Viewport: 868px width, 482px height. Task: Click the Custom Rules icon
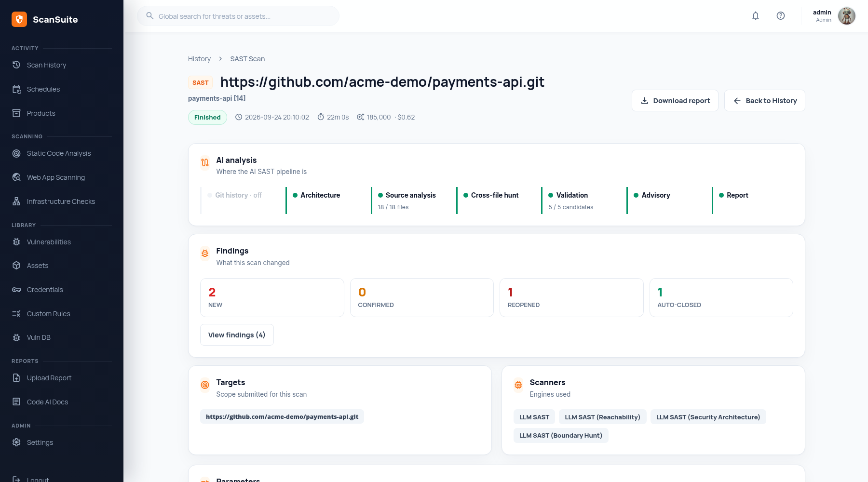(16, 314)
